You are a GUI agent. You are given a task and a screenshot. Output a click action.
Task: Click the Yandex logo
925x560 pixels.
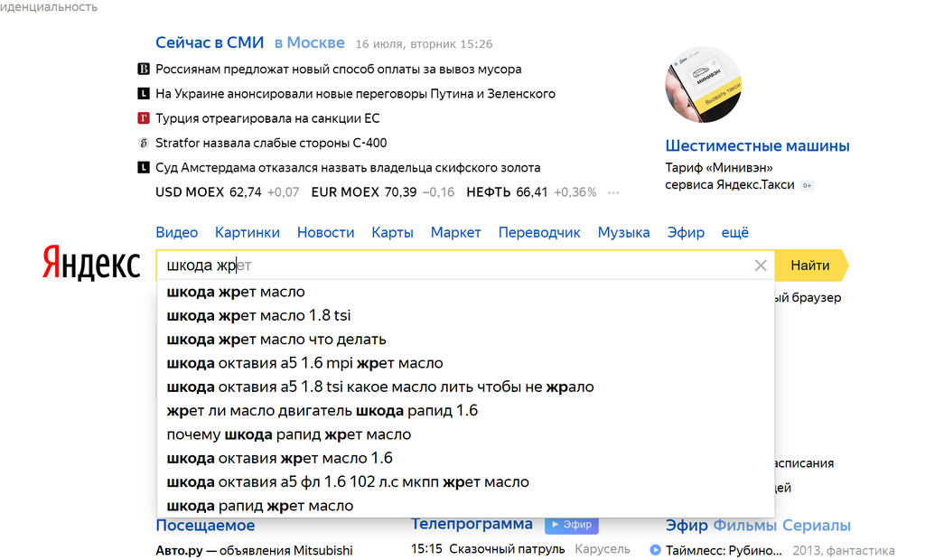pyautogui.click(x=91, y=263)
